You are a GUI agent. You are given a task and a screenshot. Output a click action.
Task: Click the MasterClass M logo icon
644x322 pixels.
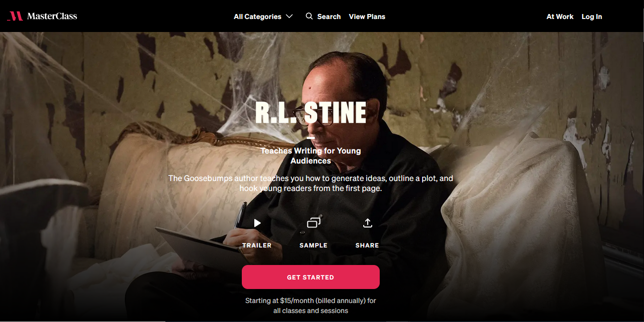[x=15, y=16]
